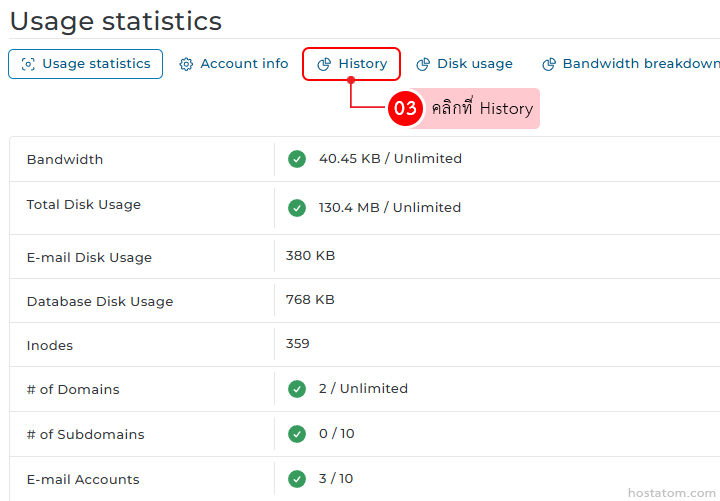Click the green check beside Bandwidth value
The image size is (720, 501).
[297, 159]
